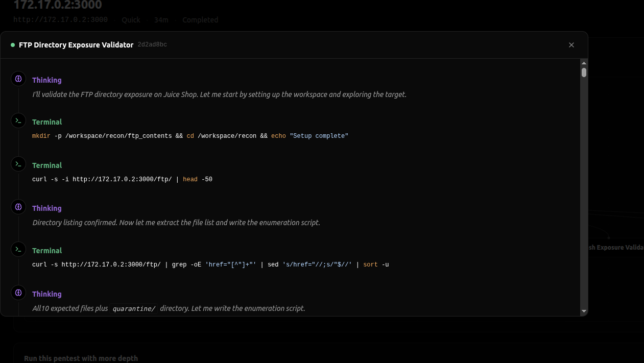Click the first 'Thinking' heading
The width and height of the screenshot is (644, 363).
click(47, 80)
